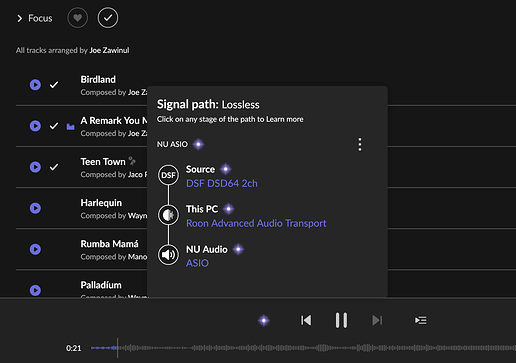Click the Signal path: Lossless heading
Viewport: 516px width, 363px height.
pos(208,105)
